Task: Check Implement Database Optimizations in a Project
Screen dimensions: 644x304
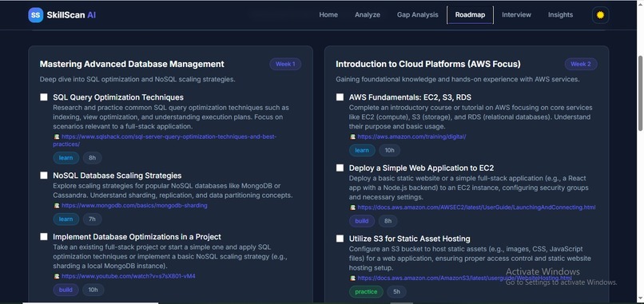Action: tap(44, 237)
